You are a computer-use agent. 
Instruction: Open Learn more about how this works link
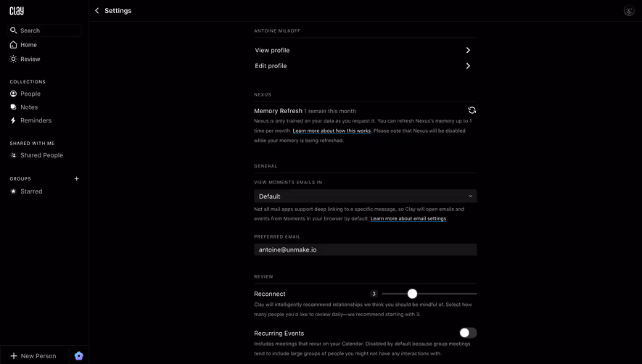332,131
